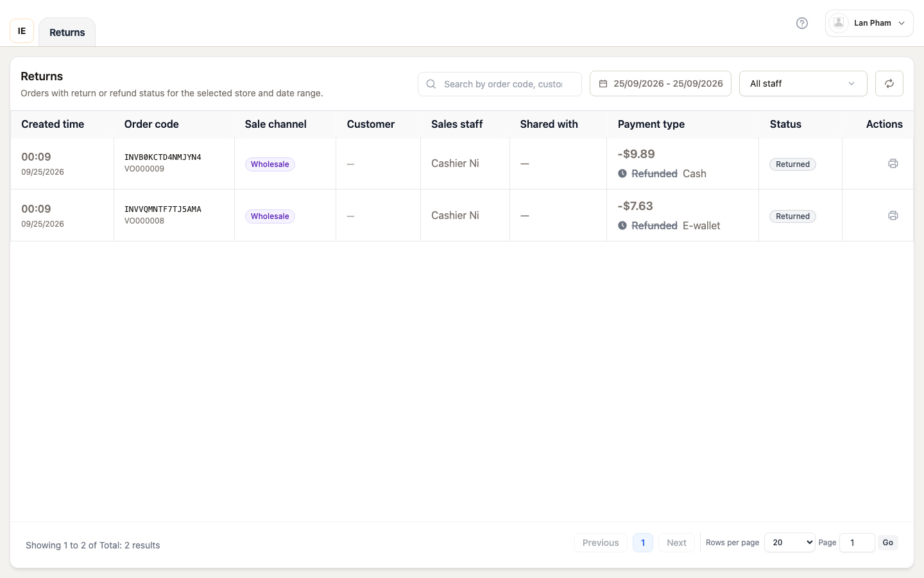Screen dimensions: 924x578
Task: Click Returned status for order VO000009
Action: 792,164
